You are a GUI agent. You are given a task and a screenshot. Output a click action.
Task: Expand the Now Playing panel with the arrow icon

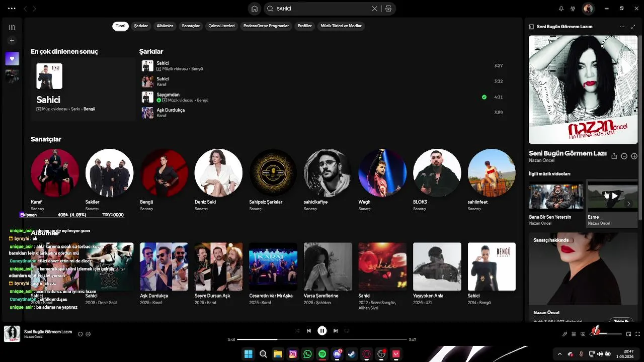[633, 27]
